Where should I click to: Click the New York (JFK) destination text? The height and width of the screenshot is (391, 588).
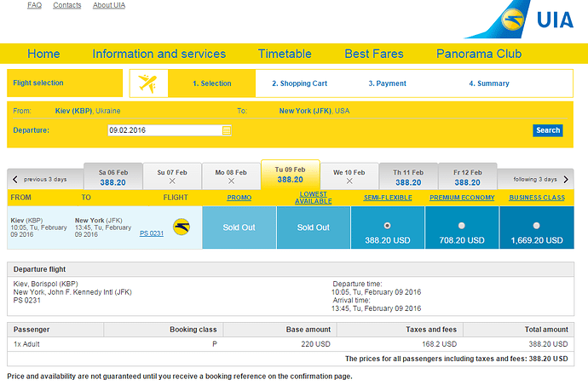point(305,111)
